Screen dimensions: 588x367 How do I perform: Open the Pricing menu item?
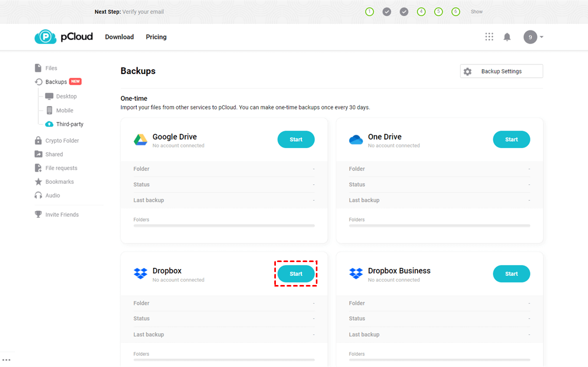[156, 37]
